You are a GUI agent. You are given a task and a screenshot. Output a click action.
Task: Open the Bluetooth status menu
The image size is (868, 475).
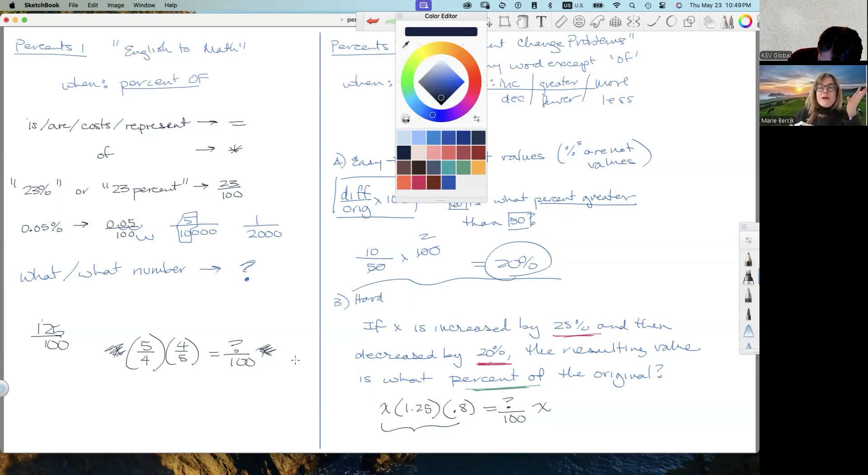tap(550, 5)
